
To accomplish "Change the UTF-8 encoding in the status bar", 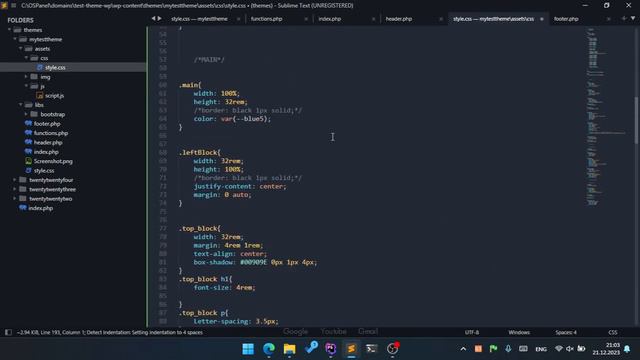I will point(472,332).
